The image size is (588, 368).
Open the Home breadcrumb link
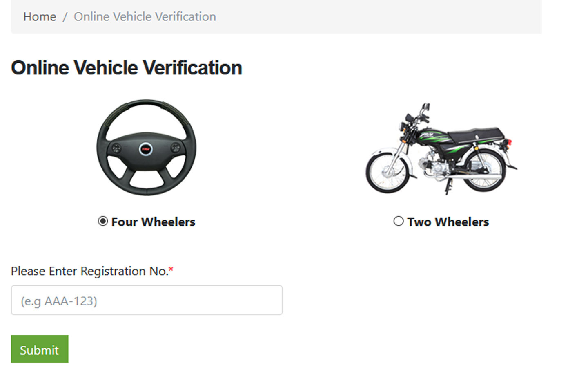pyautogui.click(x=40, y=17)
